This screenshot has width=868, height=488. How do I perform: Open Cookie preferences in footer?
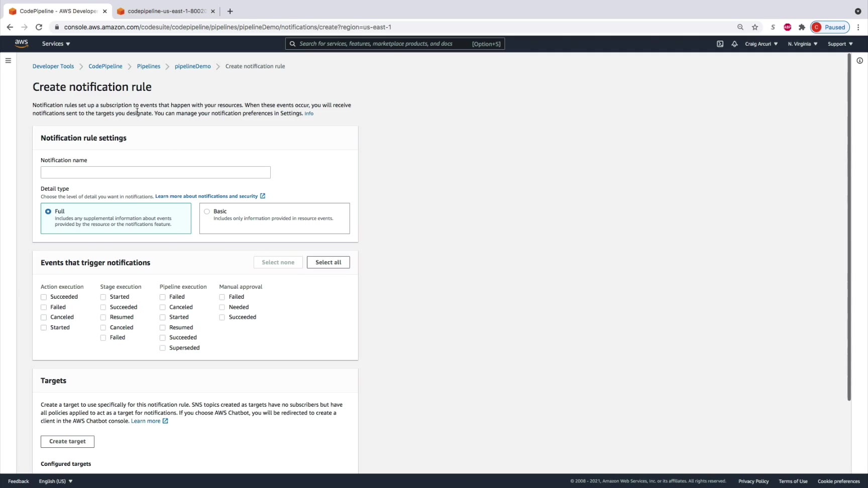(x=839, y=481)
